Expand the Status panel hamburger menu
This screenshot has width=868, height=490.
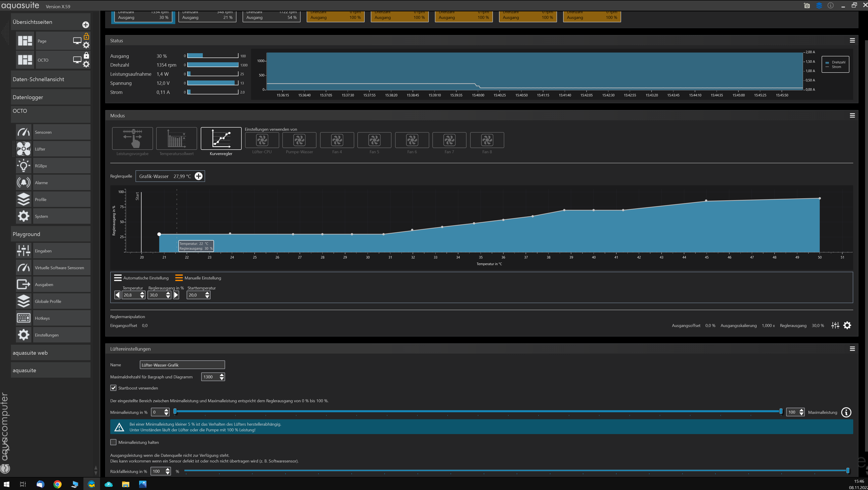click(852, 40)
